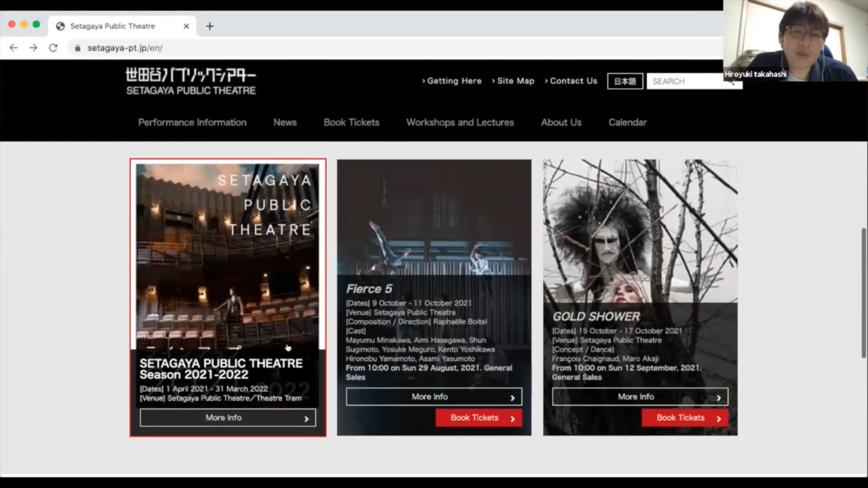The height and width of the screenshot is (488, 868).
Task: Open the Calendar menu item
Action: 627,123
